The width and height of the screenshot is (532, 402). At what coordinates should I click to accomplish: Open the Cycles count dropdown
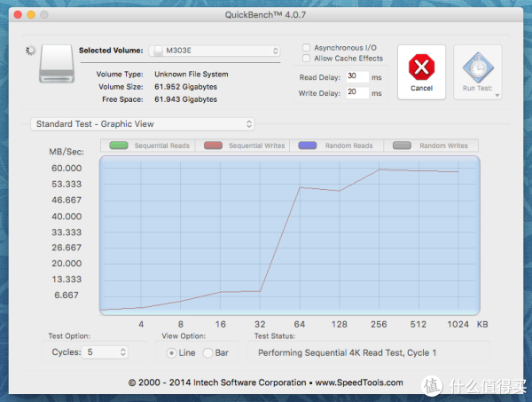tap(106, 352)
